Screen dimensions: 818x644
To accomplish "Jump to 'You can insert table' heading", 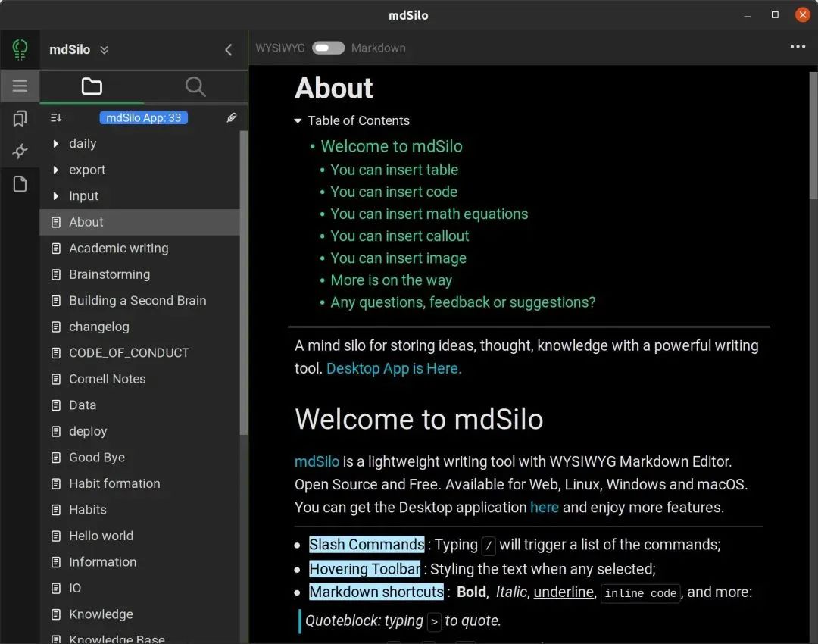I will 394,170.
